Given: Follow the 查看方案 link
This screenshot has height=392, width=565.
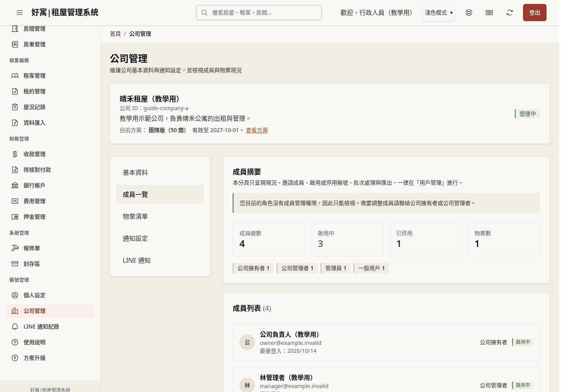Looking at the screenshot, I should point(257,130).
